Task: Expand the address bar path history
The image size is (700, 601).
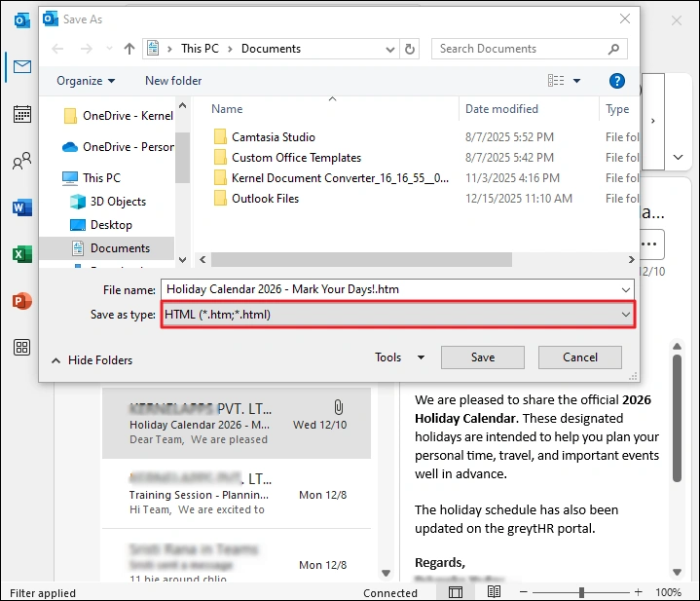Action: pyautogui.click(x=390, y=49)
